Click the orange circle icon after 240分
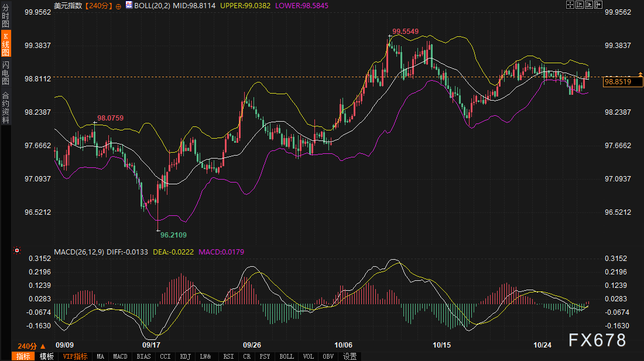This screenshot has height=361, width=644. 119,5
